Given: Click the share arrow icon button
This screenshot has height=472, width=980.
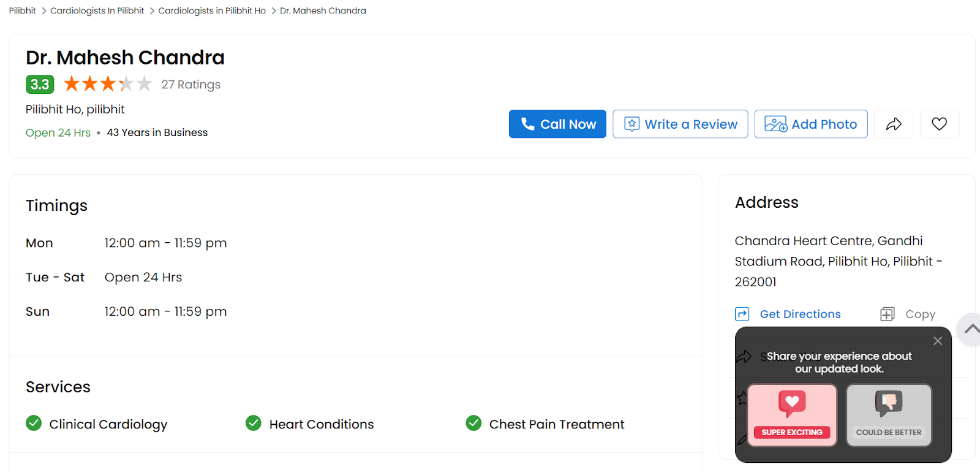Looking at the screenshot, I should point(894,124).
